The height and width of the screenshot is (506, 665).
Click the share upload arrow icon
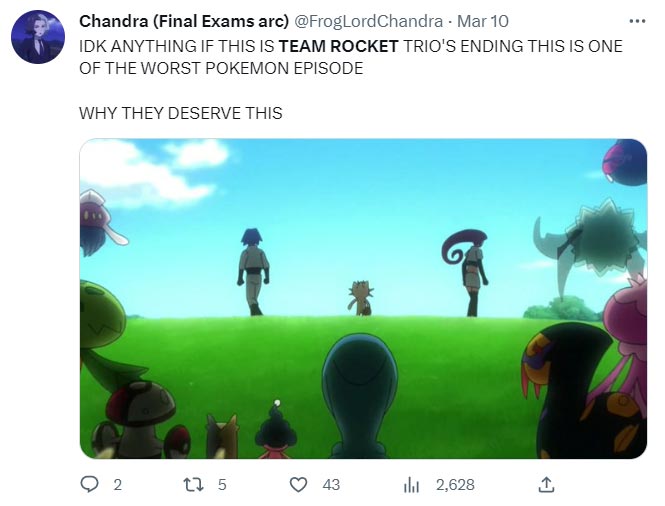(x=546, y=484)
